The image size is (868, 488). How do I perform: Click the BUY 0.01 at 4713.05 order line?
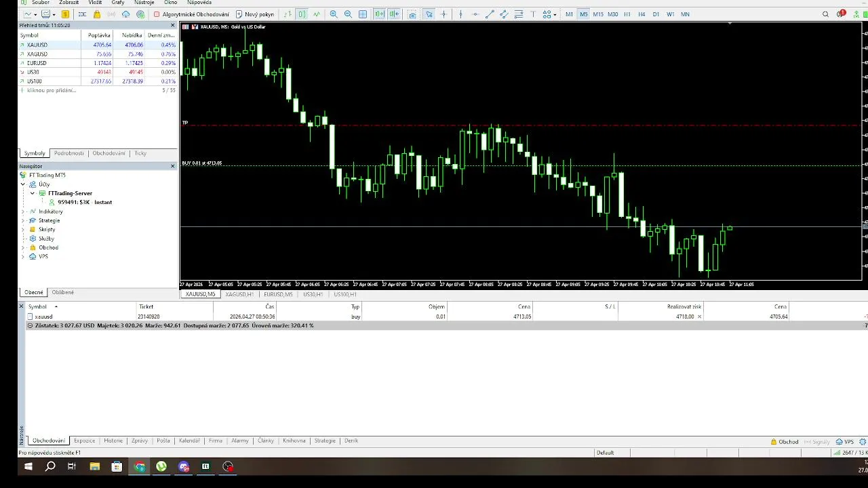coord(521,165)
